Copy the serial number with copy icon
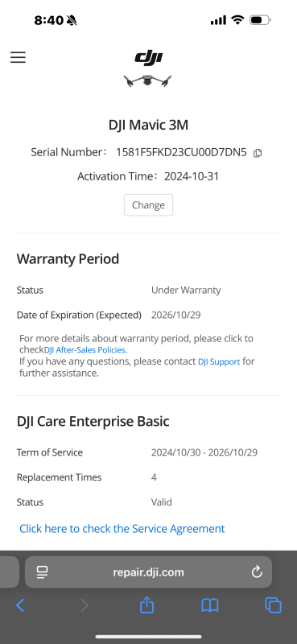Viewport: 297px width, 644px height. click(x=258, y=153)
